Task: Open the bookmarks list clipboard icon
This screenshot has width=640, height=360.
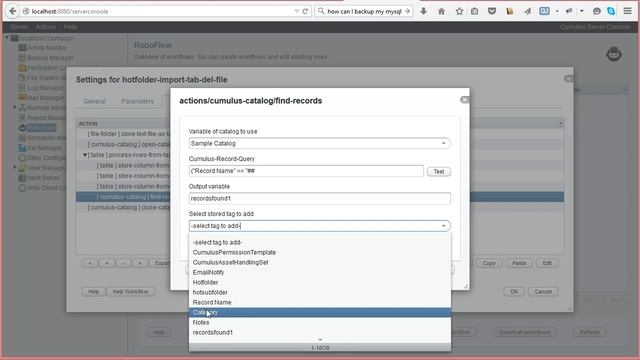Action: pyautogui.click(x=474, y=11)
